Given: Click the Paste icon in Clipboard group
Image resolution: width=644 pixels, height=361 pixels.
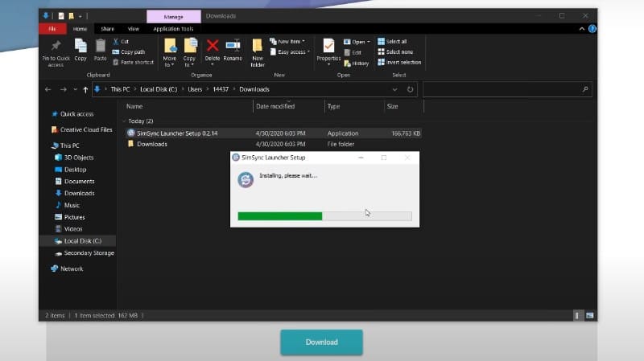Looking at the screenshot, I should point(101,49).
